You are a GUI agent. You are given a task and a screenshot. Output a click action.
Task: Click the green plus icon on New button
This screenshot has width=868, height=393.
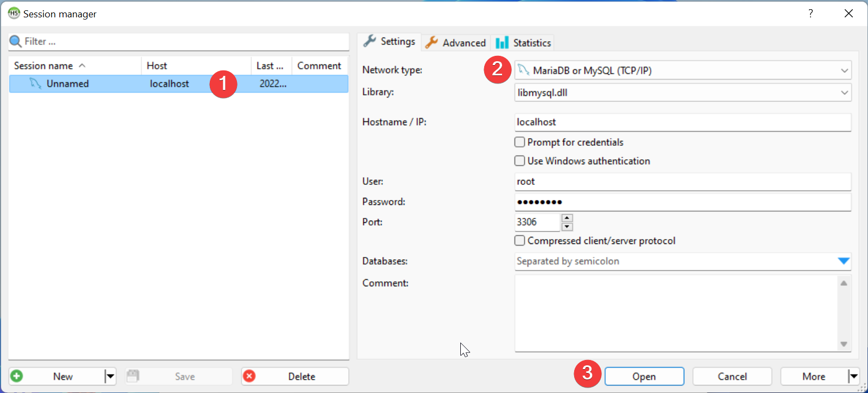(17, 376)
